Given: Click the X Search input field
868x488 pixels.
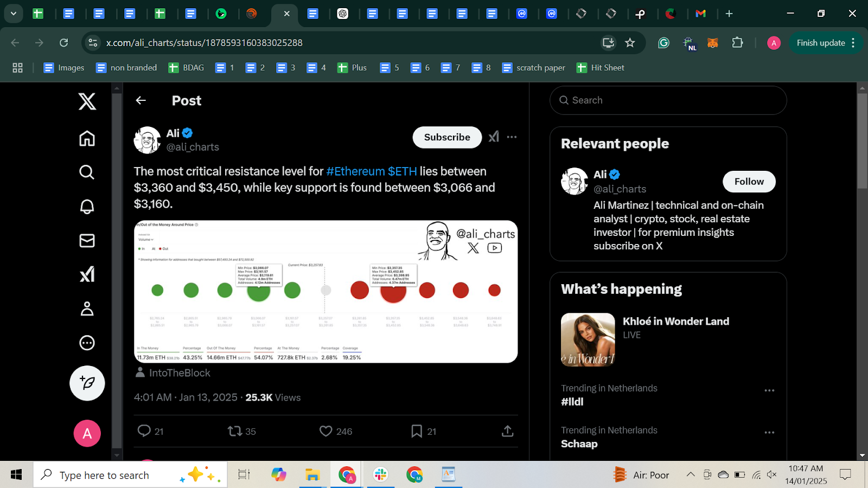Looking at the screenshot, I should (x=668, y=100).
